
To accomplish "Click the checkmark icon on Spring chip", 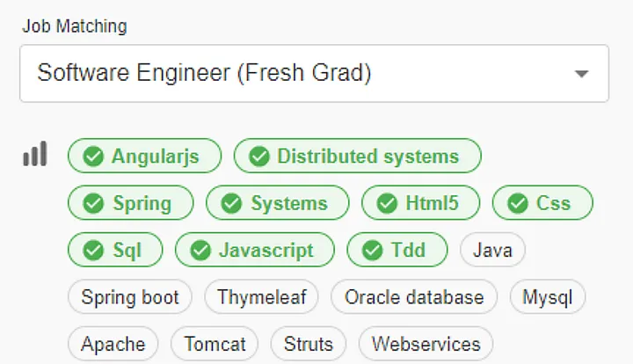I will 93,203.
